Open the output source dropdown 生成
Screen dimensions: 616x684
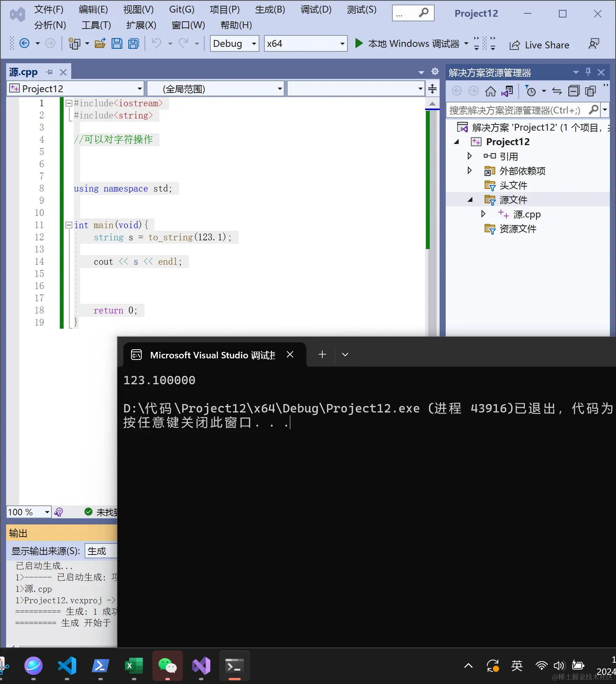click(101, 551)
